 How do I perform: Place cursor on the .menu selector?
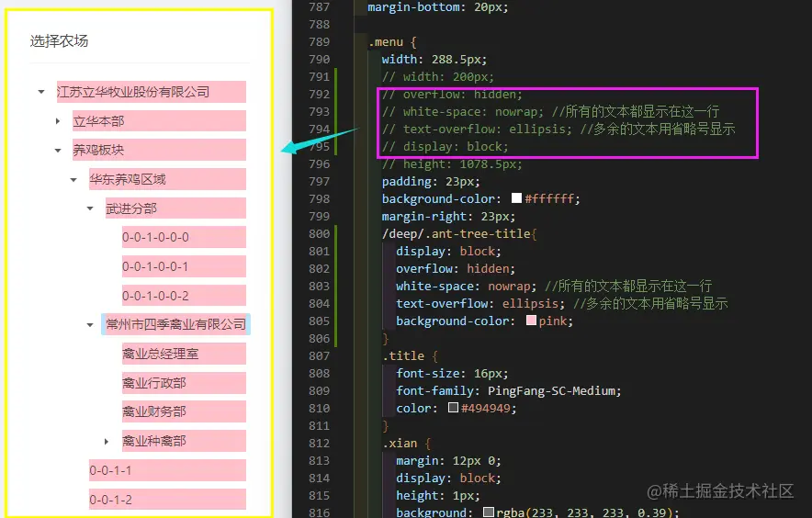[x=386, y=42]
